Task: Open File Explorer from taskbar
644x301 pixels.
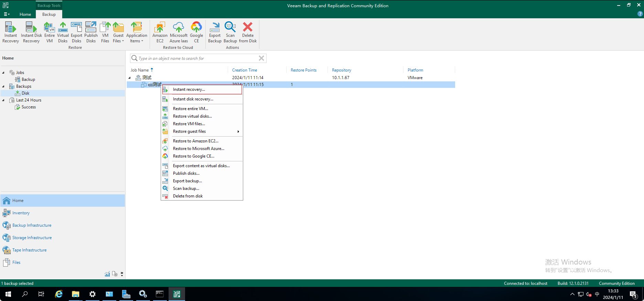Action: pyautogui.click(x=75, y=294)
